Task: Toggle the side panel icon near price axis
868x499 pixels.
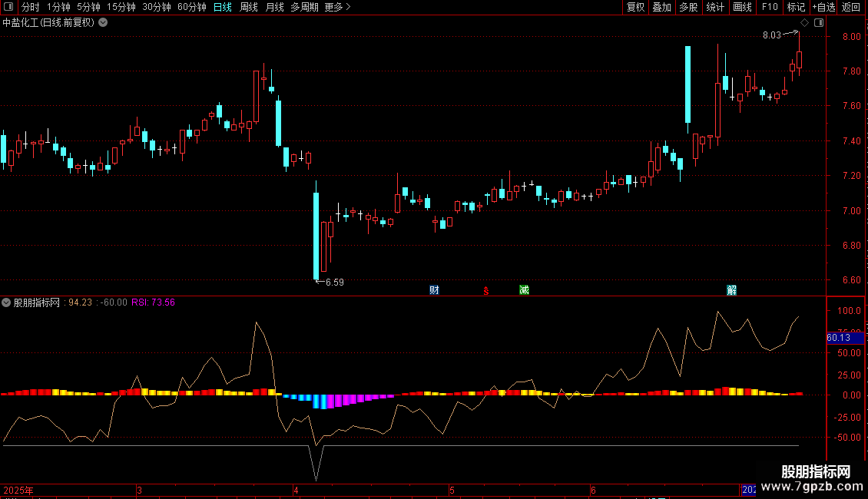Action: point(819,23)
